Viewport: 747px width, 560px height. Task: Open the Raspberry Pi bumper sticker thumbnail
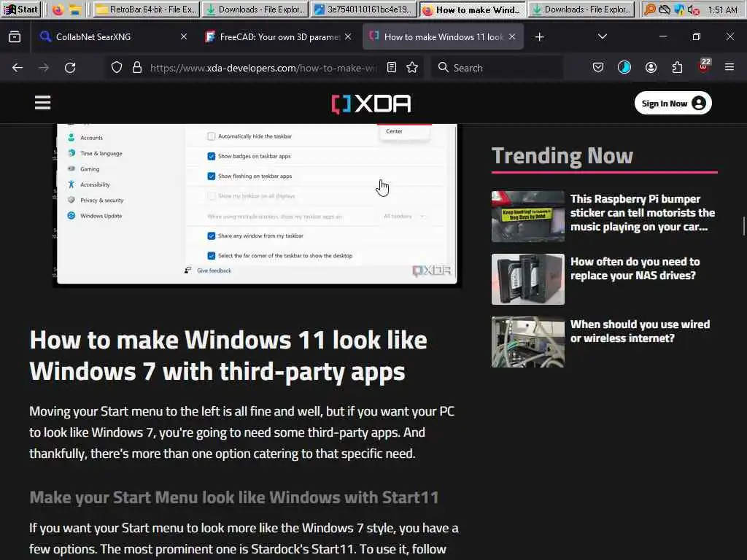coord(528,217)
